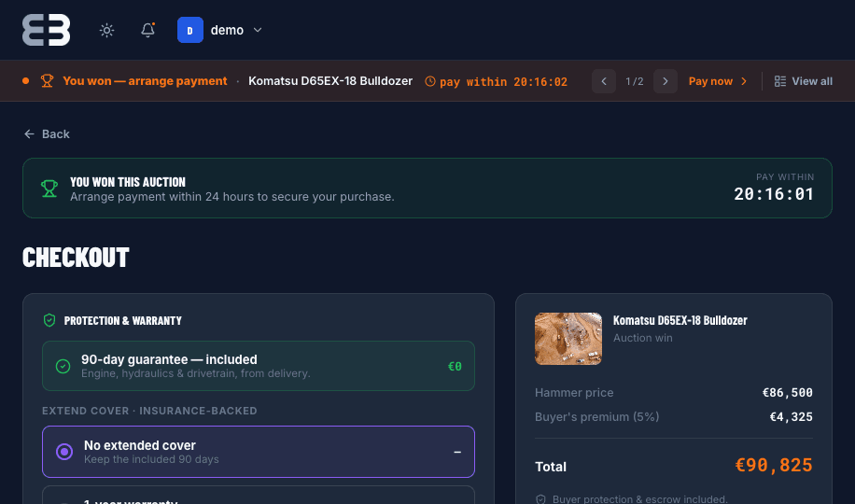Viewport: 855px width, 504px height.
Task: Click the orange trophy icon in banner
Action: click(47, 81)
